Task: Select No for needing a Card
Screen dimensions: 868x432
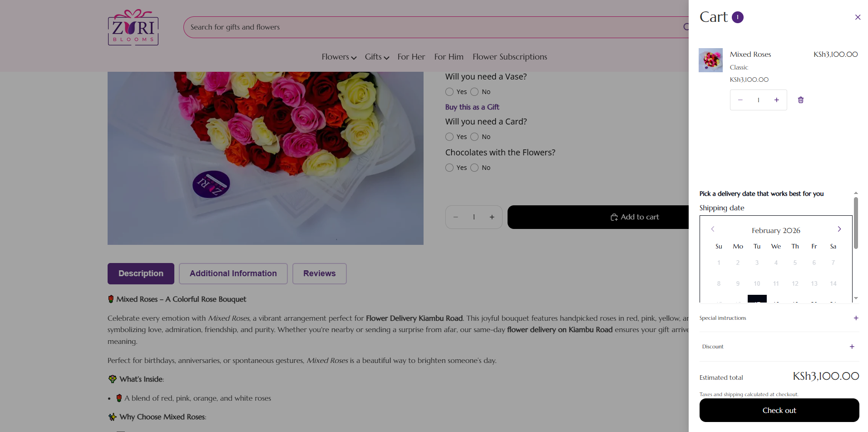Action: pos(474,137)
